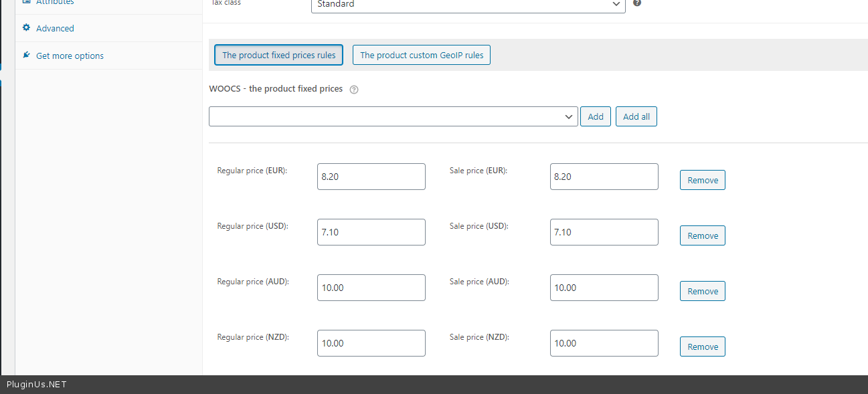Remove the USD fixed price row
This screenshot has height=394, width=868.
[x=702, y=235]
